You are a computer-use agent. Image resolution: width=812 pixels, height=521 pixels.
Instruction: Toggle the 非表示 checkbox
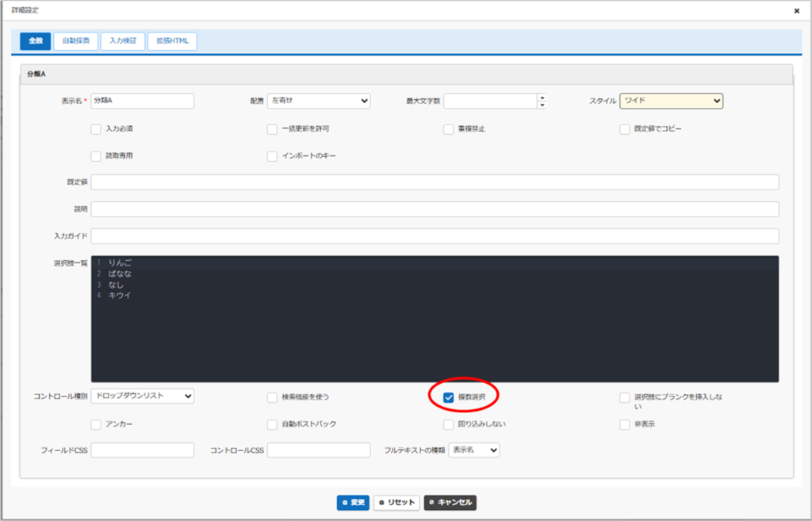click(625, 424)
